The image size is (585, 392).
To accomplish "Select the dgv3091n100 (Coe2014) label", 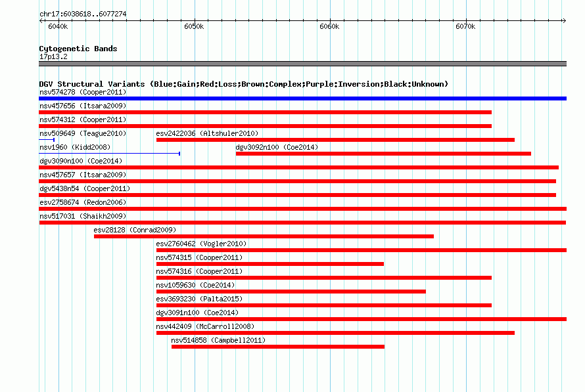I will coord(197,313).
